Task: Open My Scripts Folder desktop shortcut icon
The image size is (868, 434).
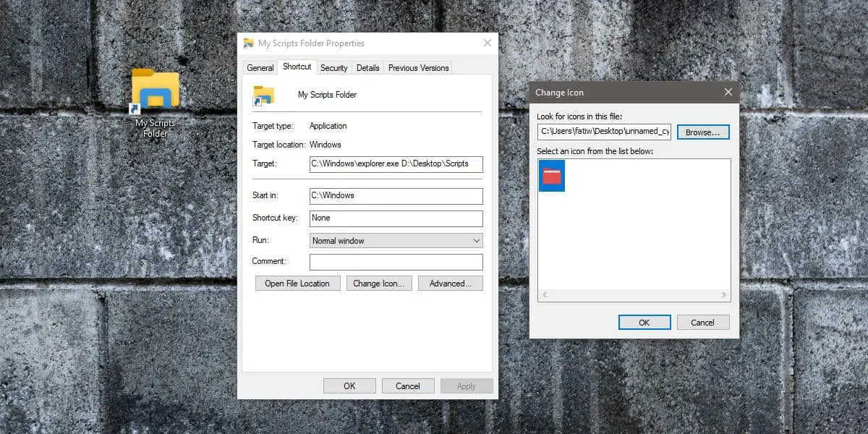Action: pyautogui.click(x=154, y=92)
